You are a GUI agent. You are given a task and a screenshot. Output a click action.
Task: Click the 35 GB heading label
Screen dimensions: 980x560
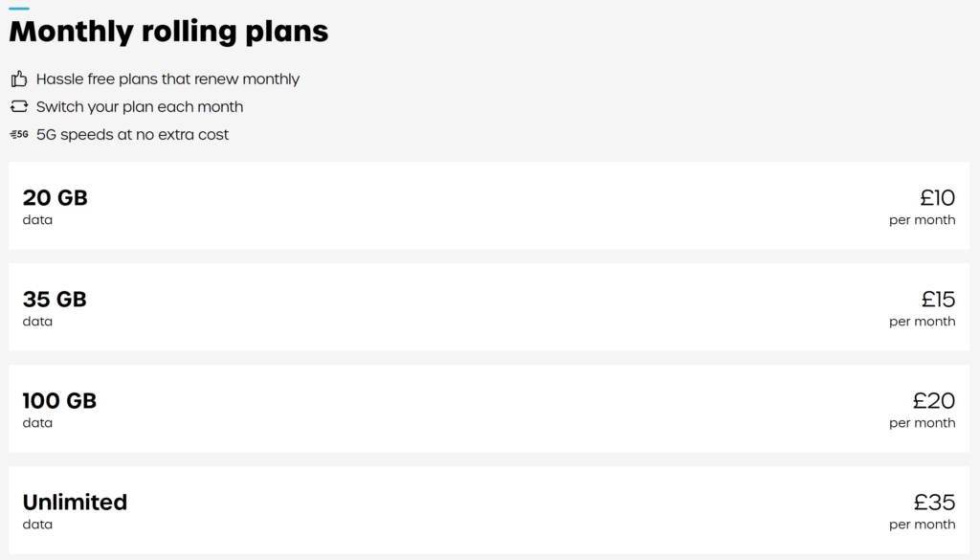coord(55,299)
